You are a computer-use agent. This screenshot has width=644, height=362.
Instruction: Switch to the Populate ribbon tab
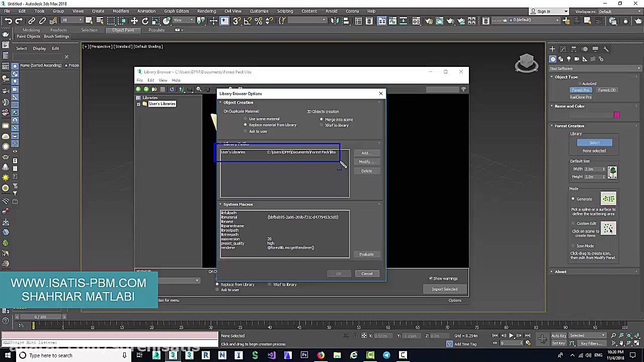156,30
